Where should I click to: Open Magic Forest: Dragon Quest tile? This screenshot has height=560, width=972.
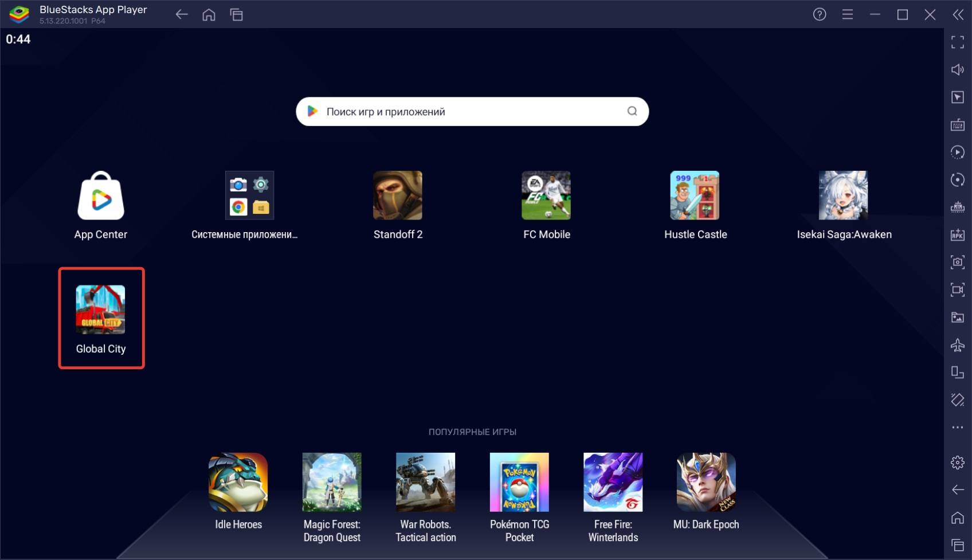click(332, 482)
